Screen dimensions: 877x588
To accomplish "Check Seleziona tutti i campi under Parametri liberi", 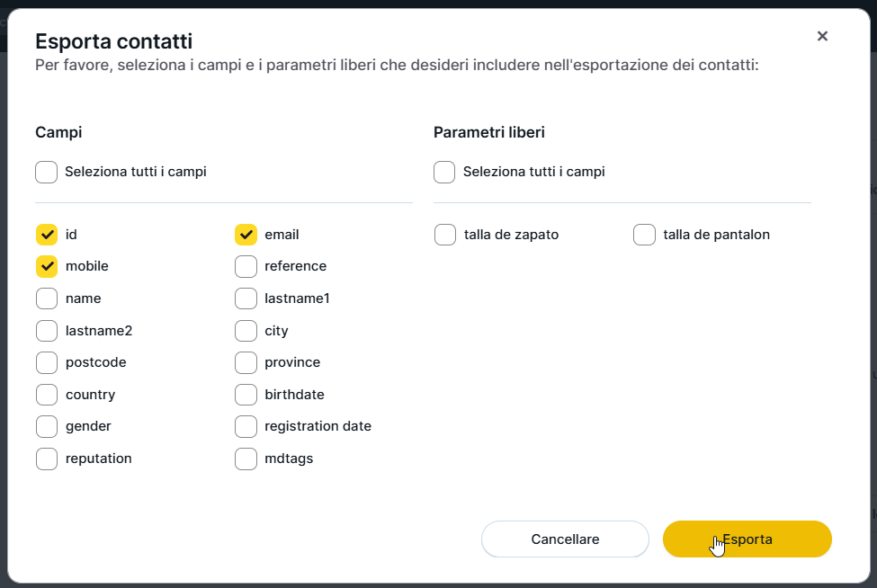I will (x=444, y=172).
